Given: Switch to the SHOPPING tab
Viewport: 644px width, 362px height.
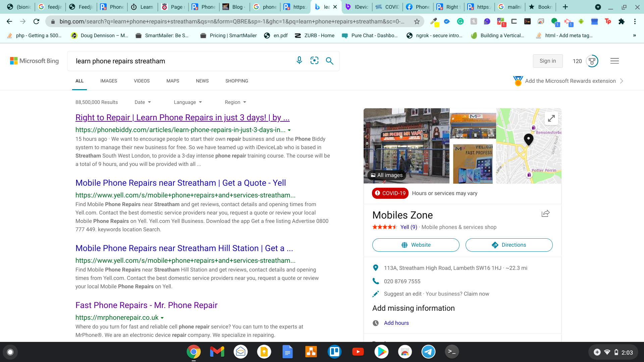Looking at the screenshot, I should click(237, 81).
